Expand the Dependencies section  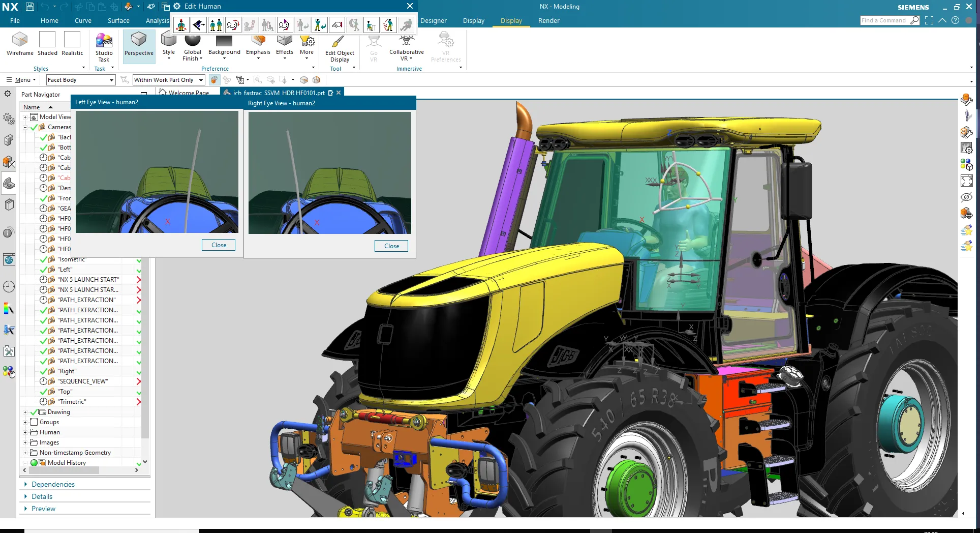[x=53, y=484]
